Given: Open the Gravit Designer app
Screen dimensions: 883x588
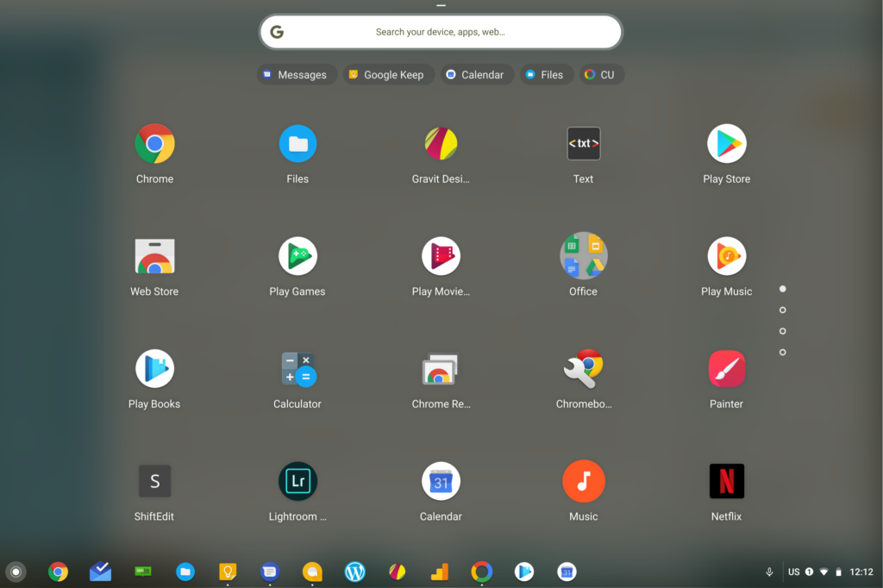Looking at the screenshot, I should click(x=441, y=144).
